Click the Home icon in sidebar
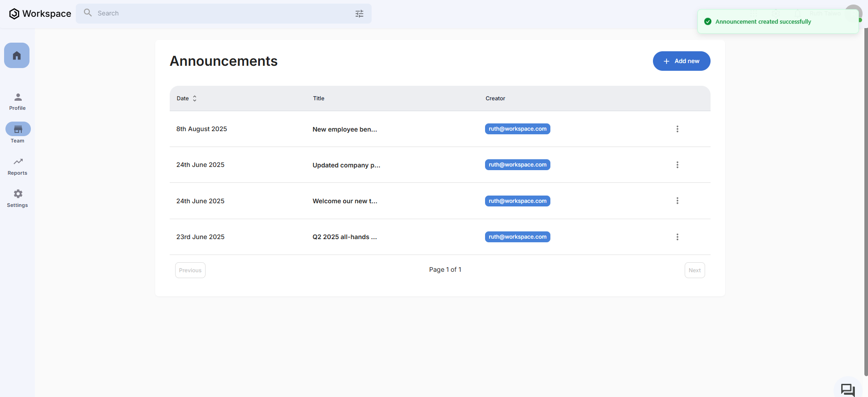Screen dimensions: 868x397 click(17, 55)
